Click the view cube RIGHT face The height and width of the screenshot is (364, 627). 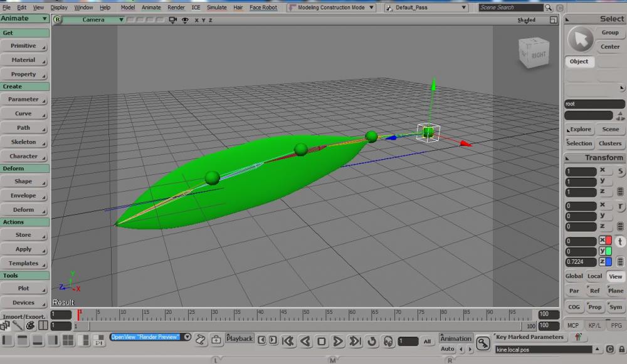(x=538, y=55)
